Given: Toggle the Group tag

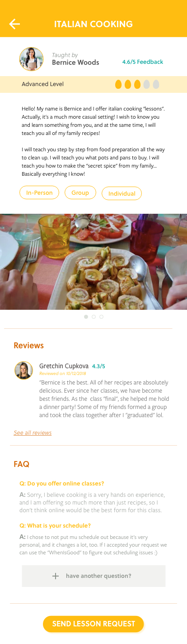Looking at the screenshot, I should tap(80, 192).
